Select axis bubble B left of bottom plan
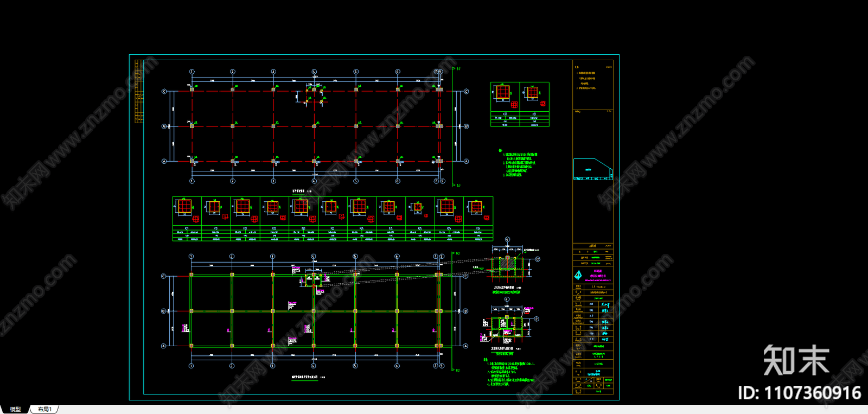Image resolution: width=868 pixels, height=414 pixels. tap(164, 311)
